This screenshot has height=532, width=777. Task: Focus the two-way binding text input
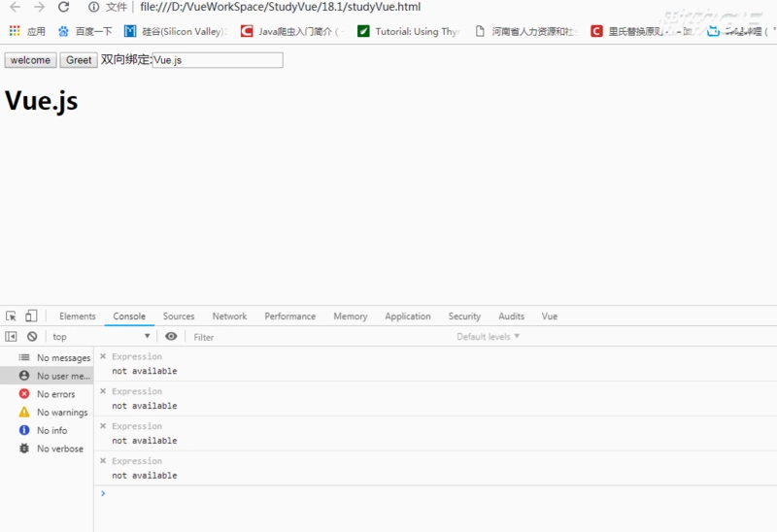tap(218, 60)
